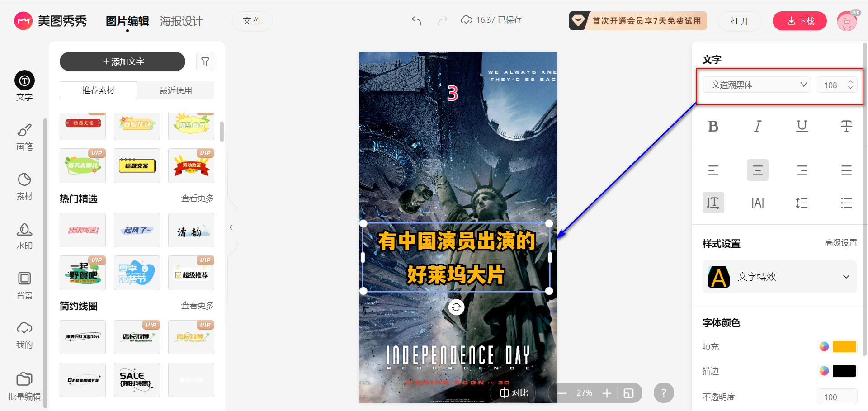Align text to the left

pyautogui.click(x=713, y=170)
